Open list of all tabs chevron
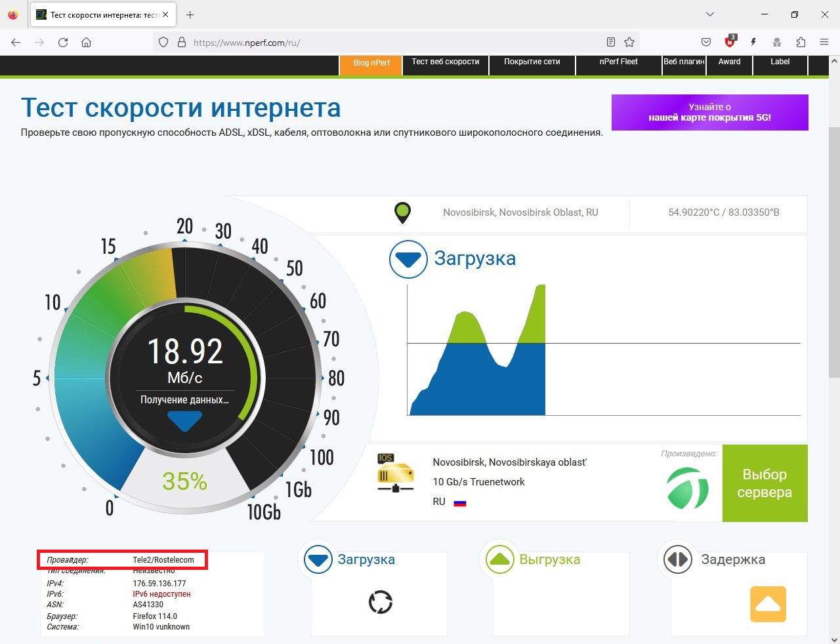Screen dimensions: 840x644 pyautogui.click(x=709, y=14)
